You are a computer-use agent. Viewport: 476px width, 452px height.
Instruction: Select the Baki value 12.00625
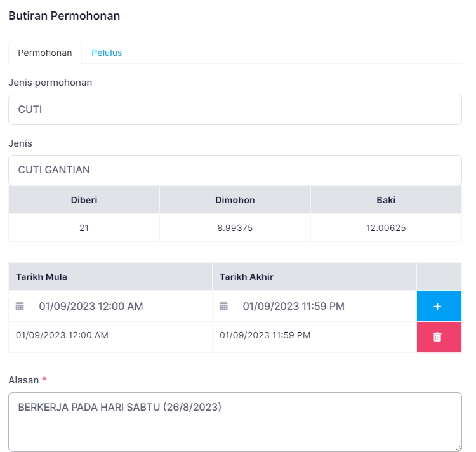click(x=386, y=228)
